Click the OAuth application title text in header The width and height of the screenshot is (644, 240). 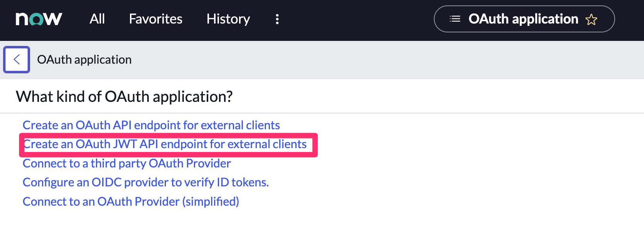pos(523,19)
